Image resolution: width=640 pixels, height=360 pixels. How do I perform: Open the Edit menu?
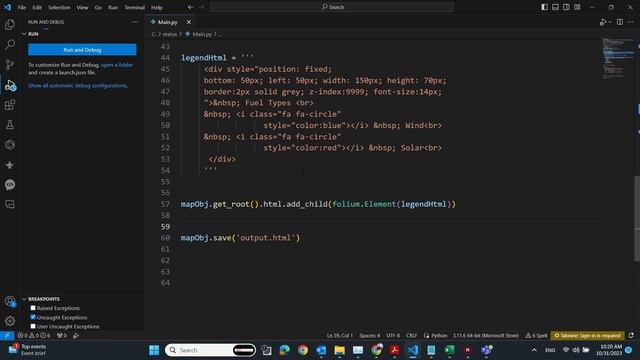[x=37, y=7]
